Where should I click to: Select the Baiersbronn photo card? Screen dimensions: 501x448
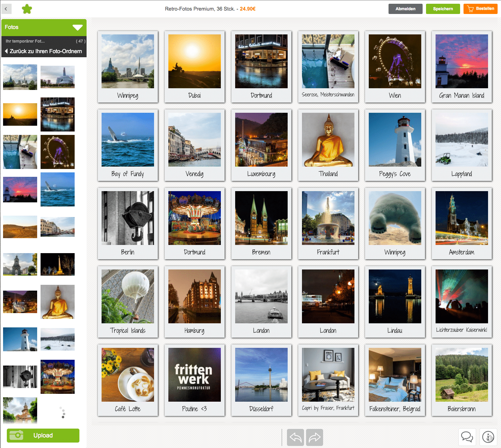click(x=462, y=380)
